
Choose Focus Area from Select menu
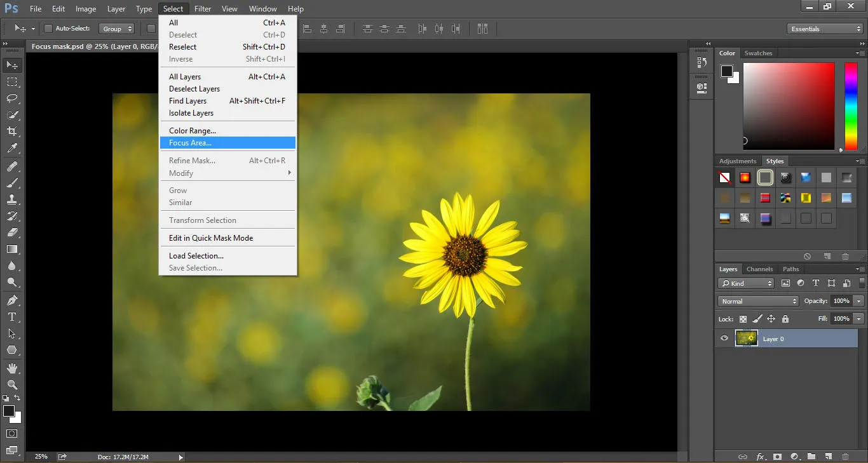(190, 143)
